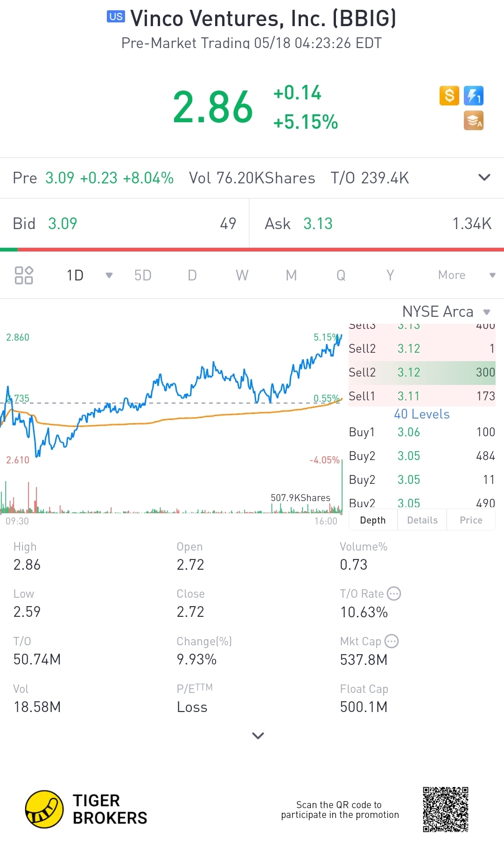
Task: Tap the blue lightning bolt icon
Action: [x=474, y=96]
